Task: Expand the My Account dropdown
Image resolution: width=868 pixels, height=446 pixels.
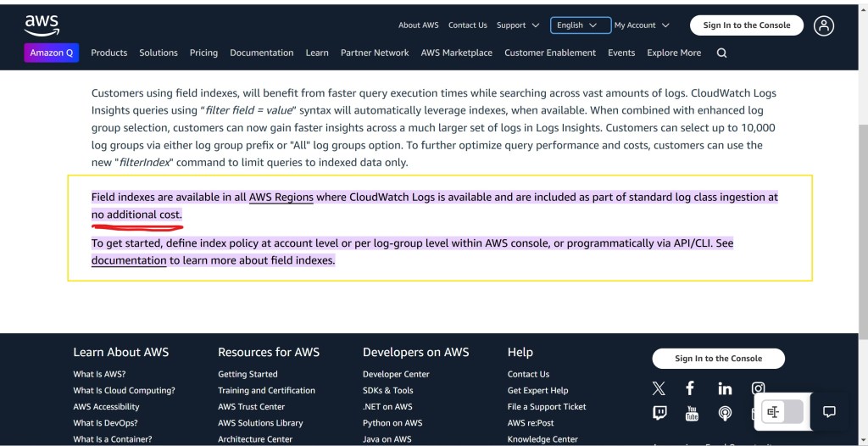Action: (642, 25)
